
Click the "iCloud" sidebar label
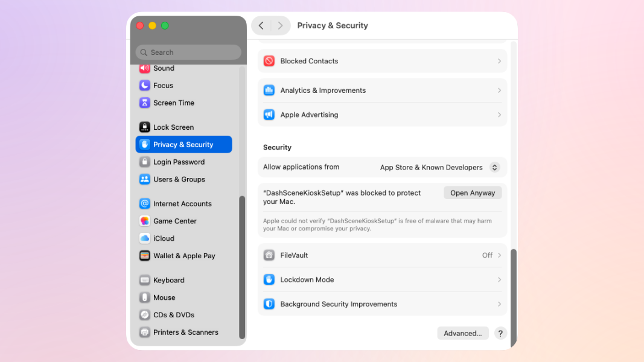point(164,238)
